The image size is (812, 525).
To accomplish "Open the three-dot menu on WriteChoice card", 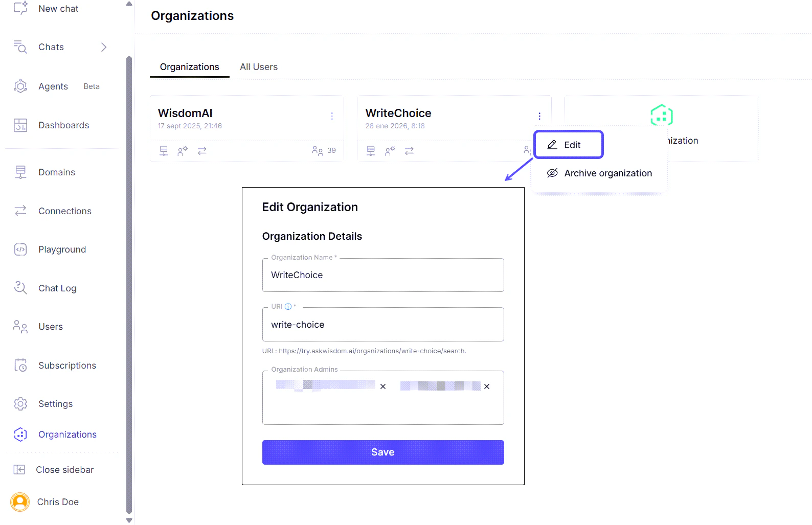I will [x=539, y=116].
